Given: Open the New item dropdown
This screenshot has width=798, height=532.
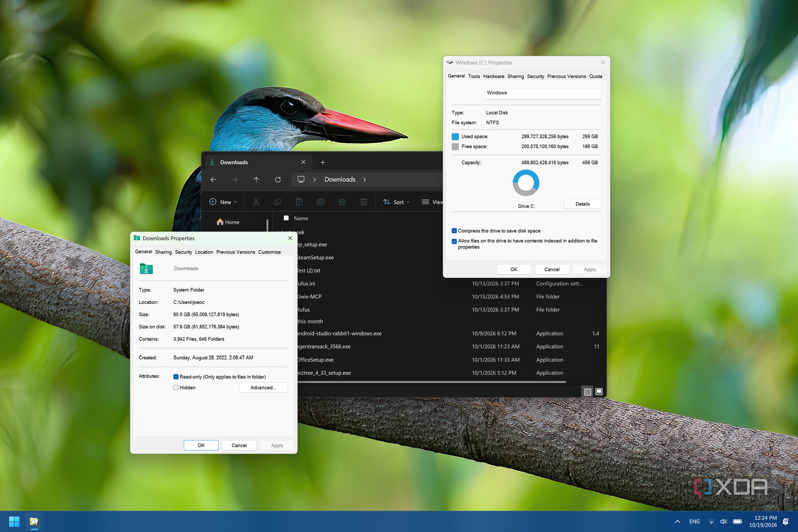Looking at the screenshot, I should [x=223, y=202].
